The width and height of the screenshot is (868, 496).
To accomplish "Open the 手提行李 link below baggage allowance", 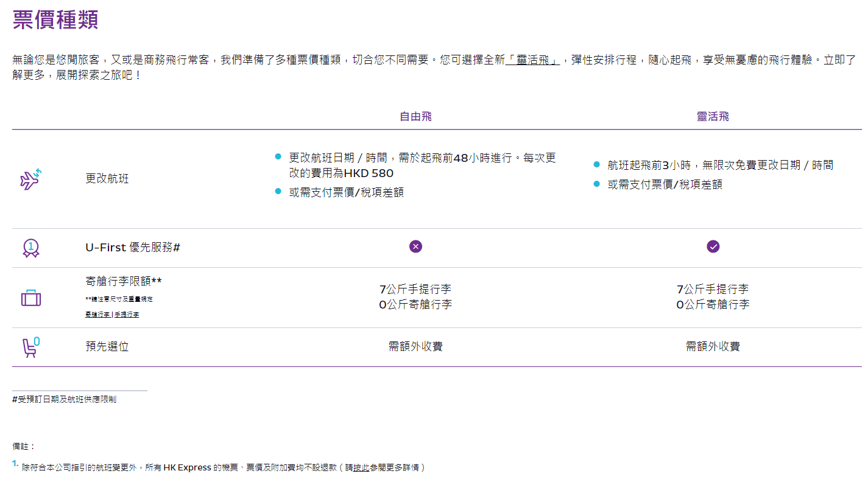I will [x=127, y=315].
